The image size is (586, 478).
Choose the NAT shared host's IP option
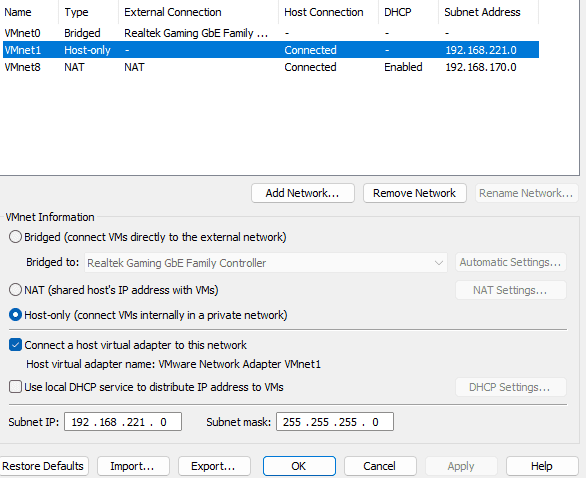click(15, 290)
